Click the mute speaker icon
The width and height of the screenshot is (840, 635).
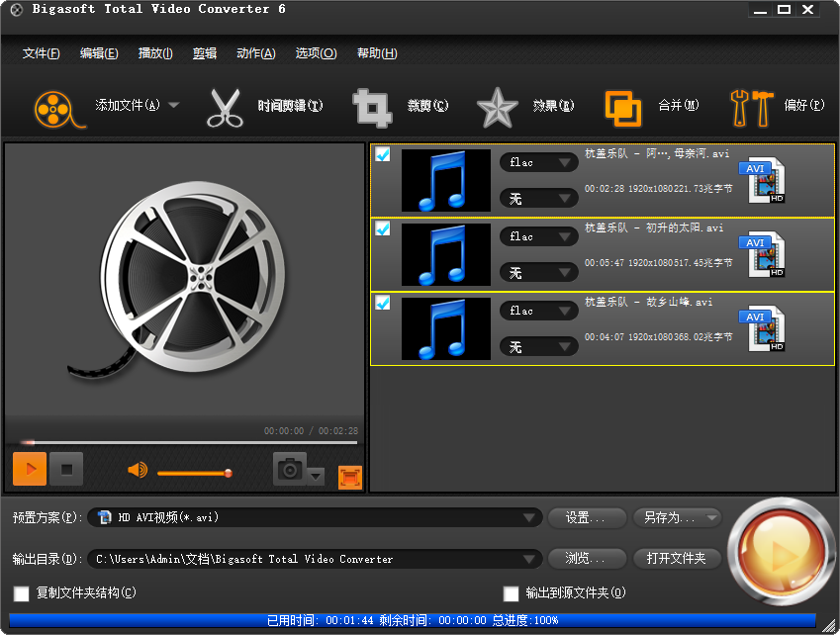tap(138, 472)
